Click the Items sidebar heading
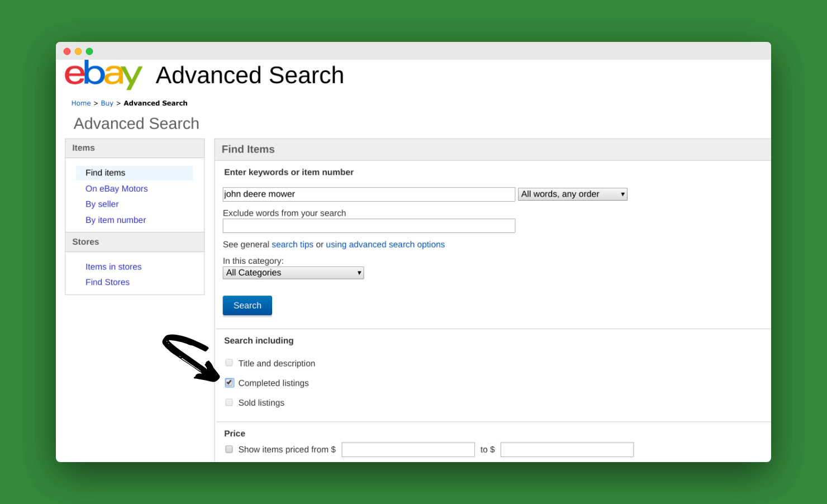 83,148
